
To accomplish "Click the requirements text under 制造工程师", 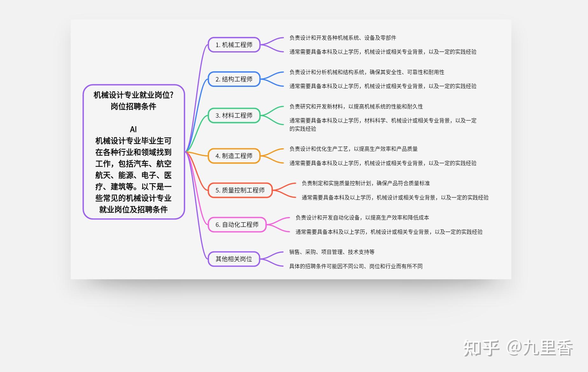I will [x=383, y=163].
